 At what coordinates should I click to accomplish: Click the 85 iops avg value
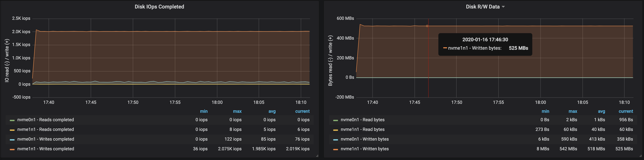tap(268, 139)
